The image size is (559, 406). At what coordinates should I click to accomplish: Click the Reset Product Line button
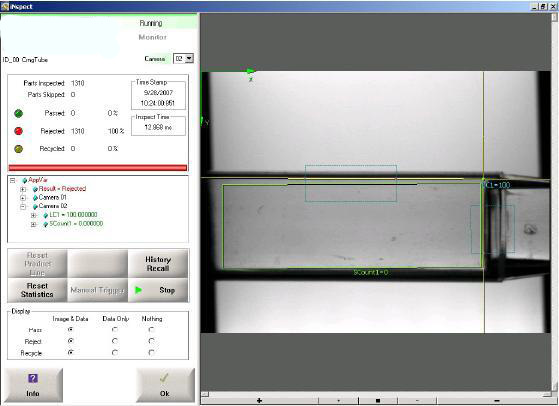[x=37, y=264]
